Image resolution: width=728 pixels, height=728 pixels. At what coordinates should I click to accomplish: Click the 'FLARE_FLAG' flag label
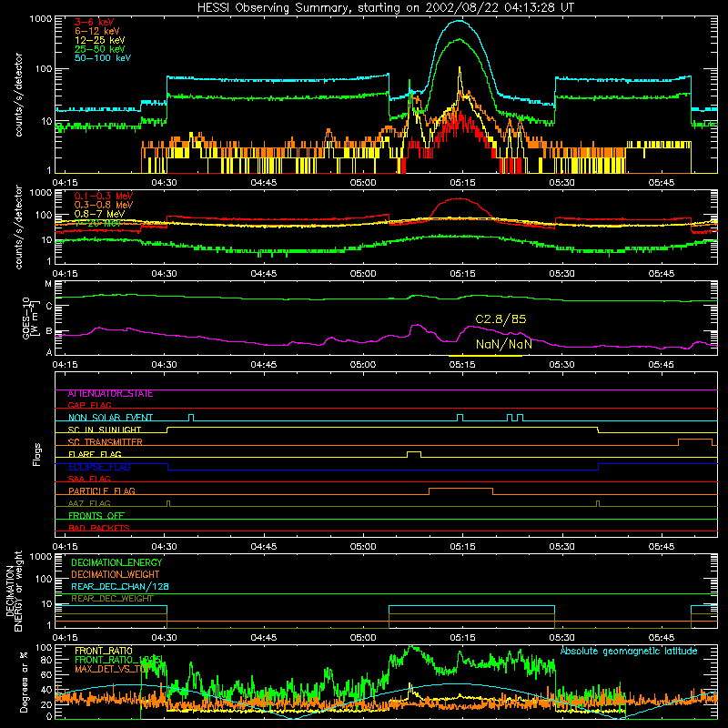tap(95, 454)
